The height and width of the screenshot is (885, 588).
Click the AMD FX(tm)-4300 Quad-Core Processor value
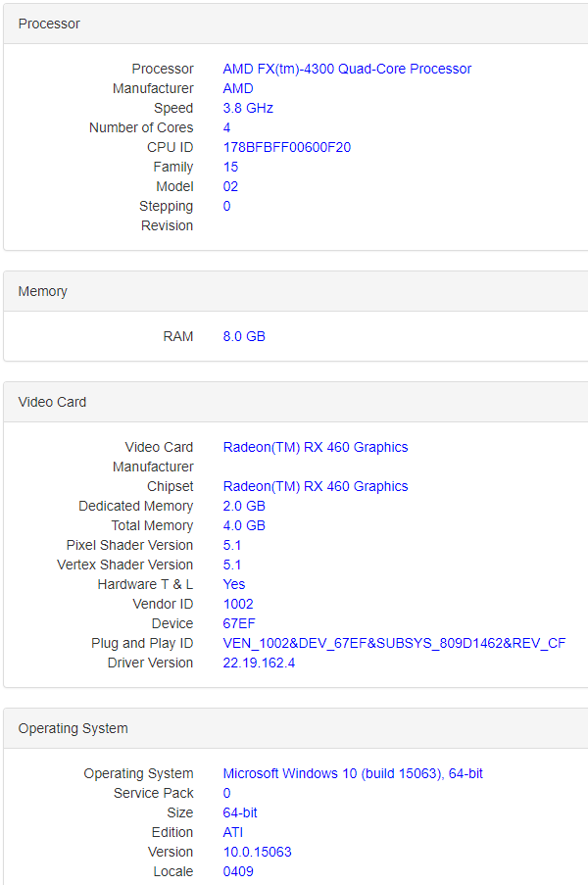point(347,69)
